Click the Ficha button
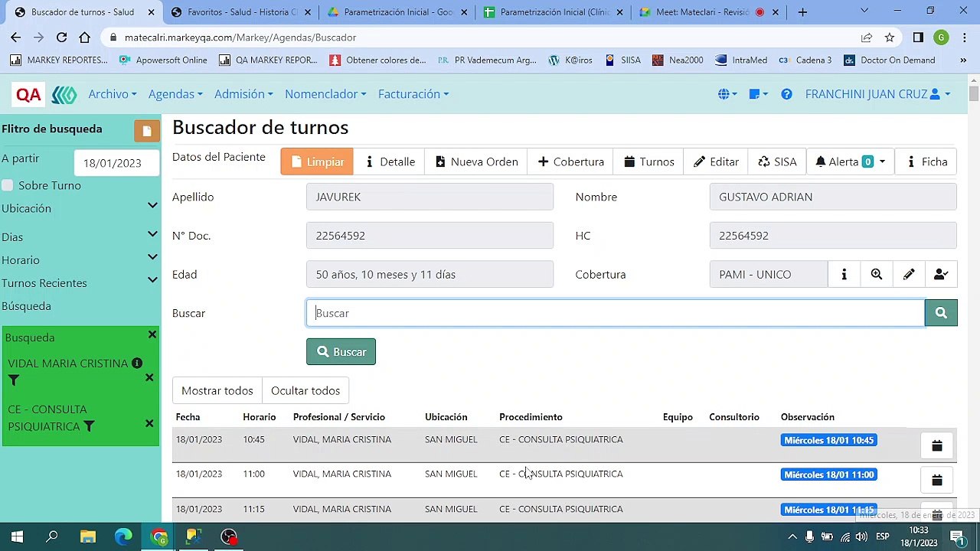980x551 pixels. 926,161
